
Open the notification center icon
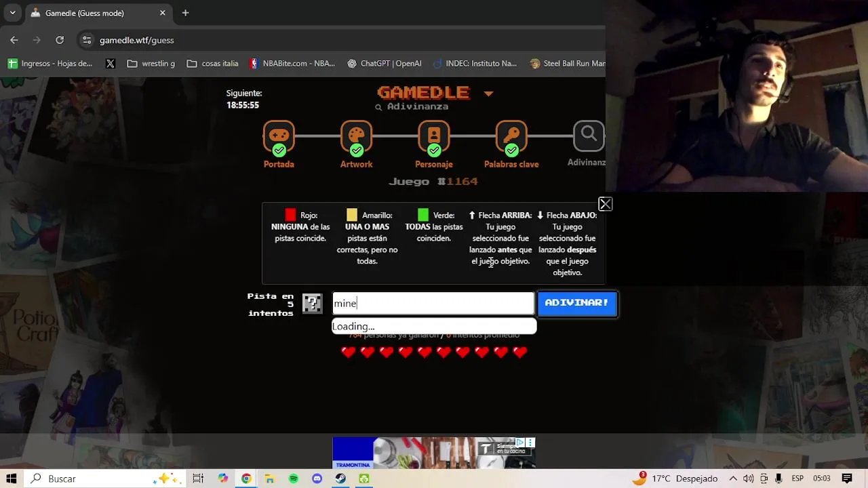tap(847, 479)
